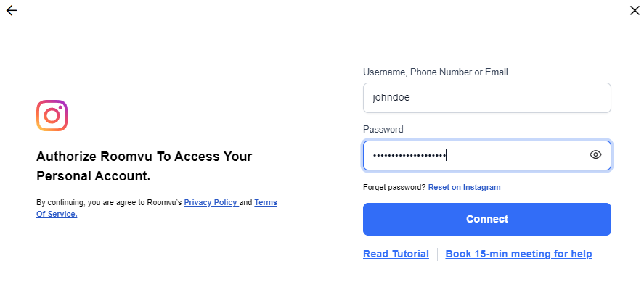Show password using the eye icon

596,154
